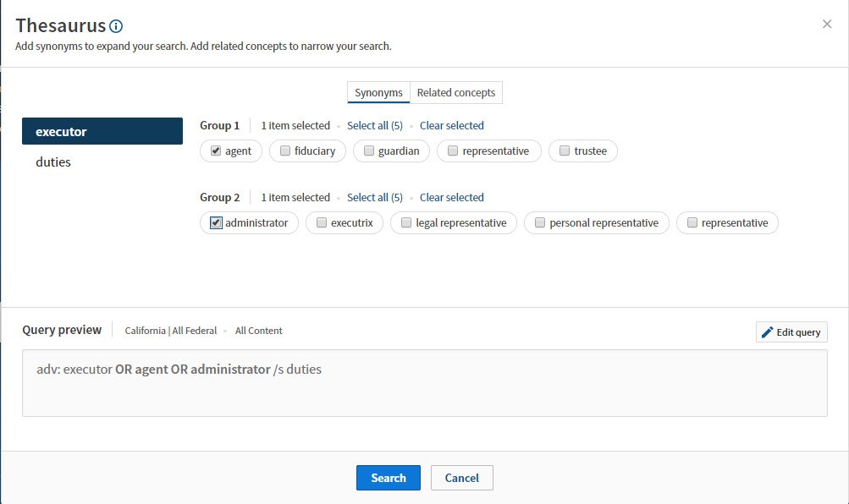Click the Edit query pencil button
Image resolution: width=849 pixels, height=504 pixels.
pos(791,332)
